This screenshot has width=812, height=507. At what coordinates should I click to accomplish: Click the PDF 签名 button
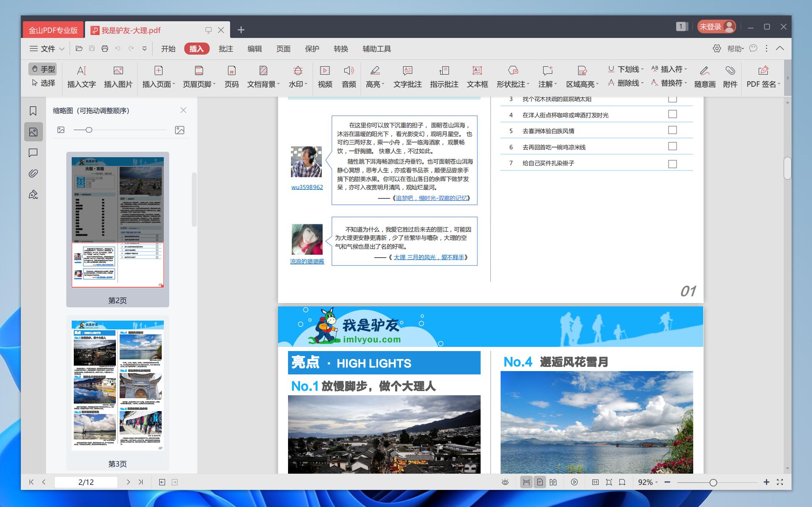point(763,77)
